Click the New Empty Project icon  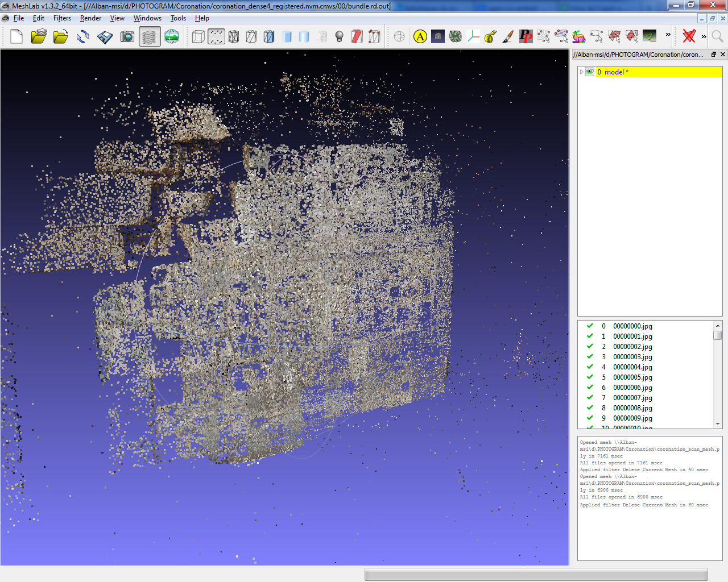16,37
